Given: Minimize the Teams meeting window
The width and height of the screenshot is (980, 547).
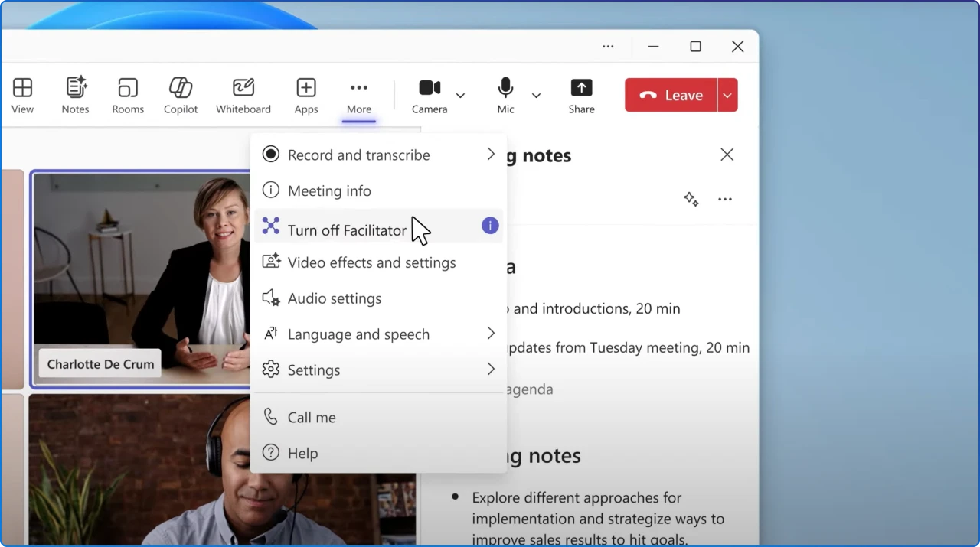Looking at the screenshot, I should click(x=653, y=47).
